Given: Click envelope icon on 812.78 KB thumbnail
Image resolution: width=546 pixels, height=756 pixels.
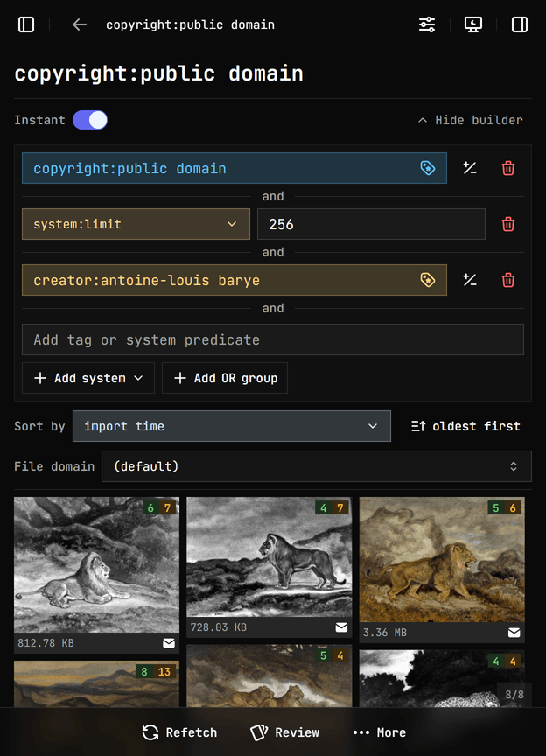Looking at the screenshot, I should point(169,643).
